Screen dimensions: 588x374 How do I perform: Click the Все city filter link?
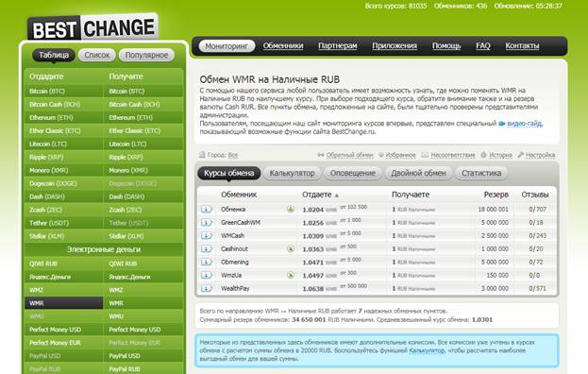click(x=232, y=155)
